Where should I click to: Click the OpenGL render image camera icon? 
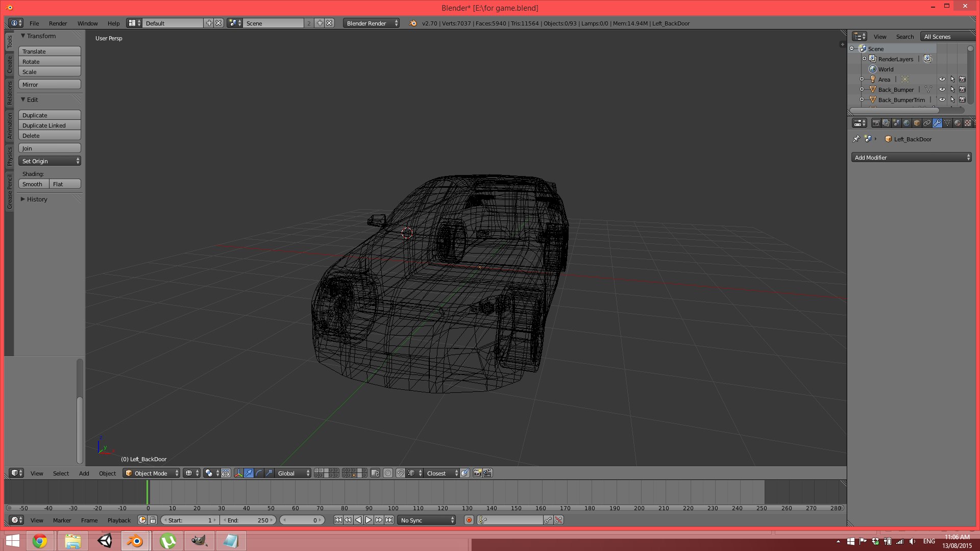pos(477,473)
